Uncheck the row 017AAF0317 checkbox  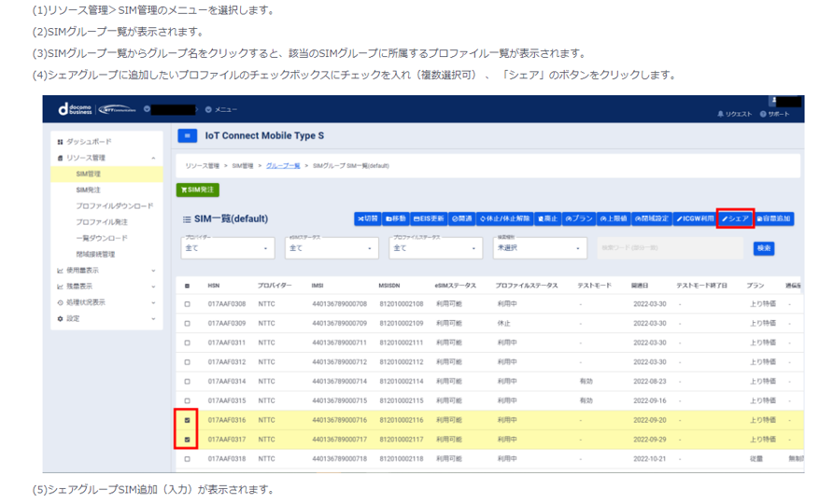pos(187,440)
